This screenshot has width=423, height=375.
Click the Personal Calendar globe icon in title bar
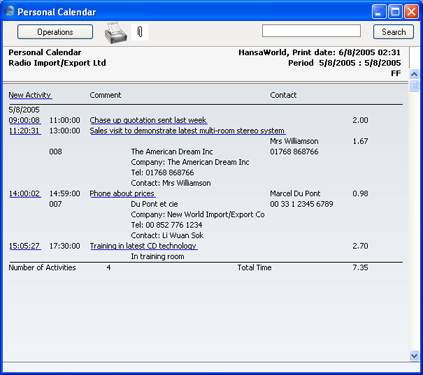pyautogui.click(x=9, y=11)
